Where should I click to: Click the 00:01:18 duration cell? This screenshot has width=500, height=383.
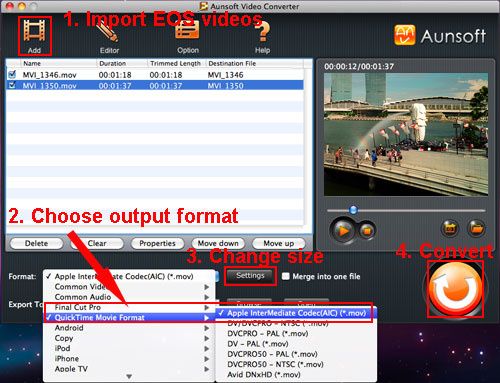115,75
